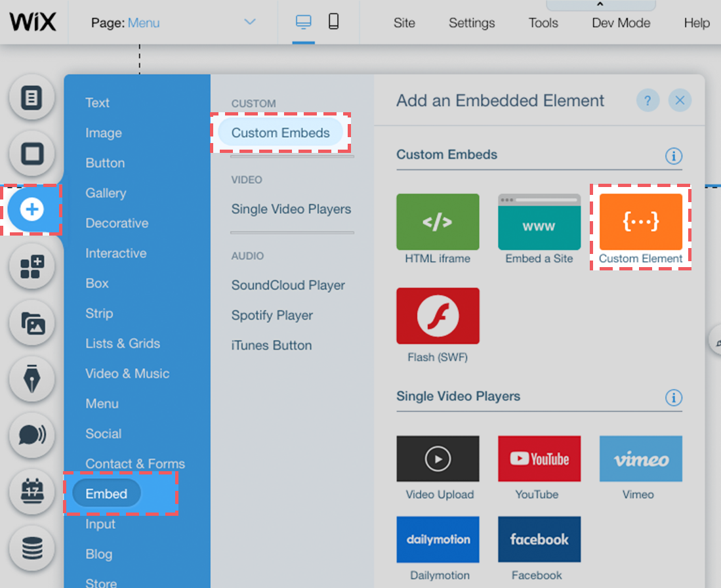Open help with the question mark icon

click(648, 100)
